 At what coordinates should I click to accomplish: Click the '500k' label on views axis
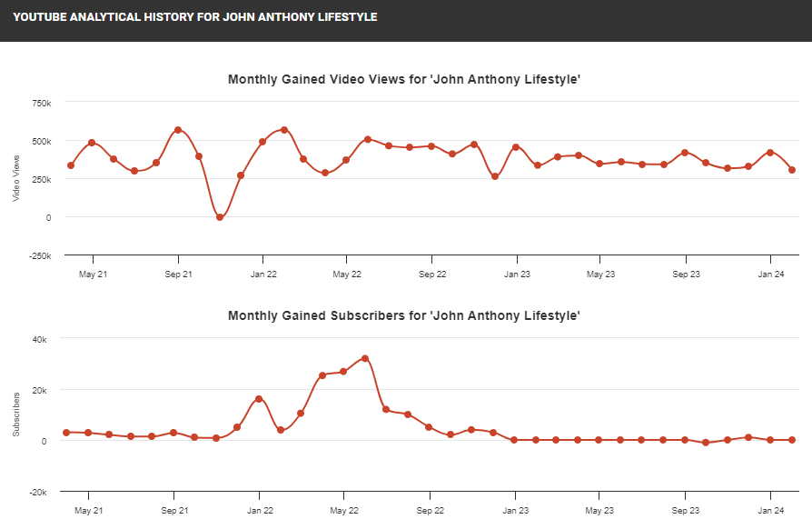42,142
